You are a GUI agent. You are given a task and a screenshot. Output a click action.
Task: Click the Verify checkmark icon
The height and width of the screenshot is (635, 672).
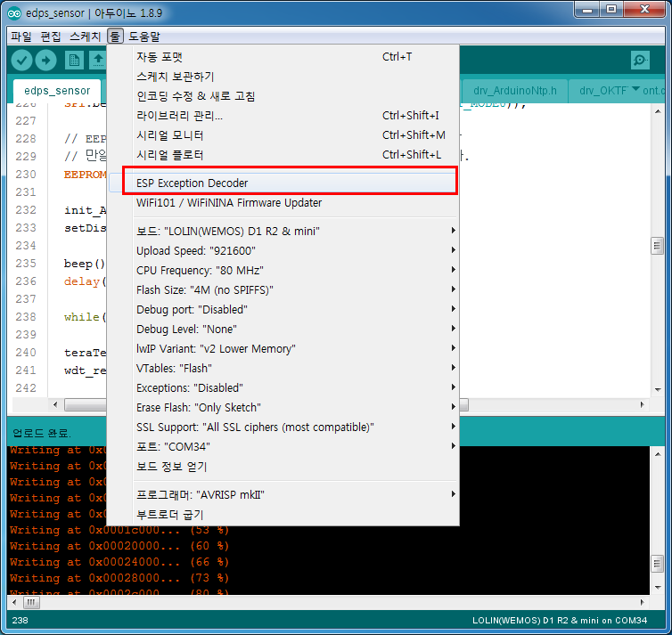(x=21, y=60)
